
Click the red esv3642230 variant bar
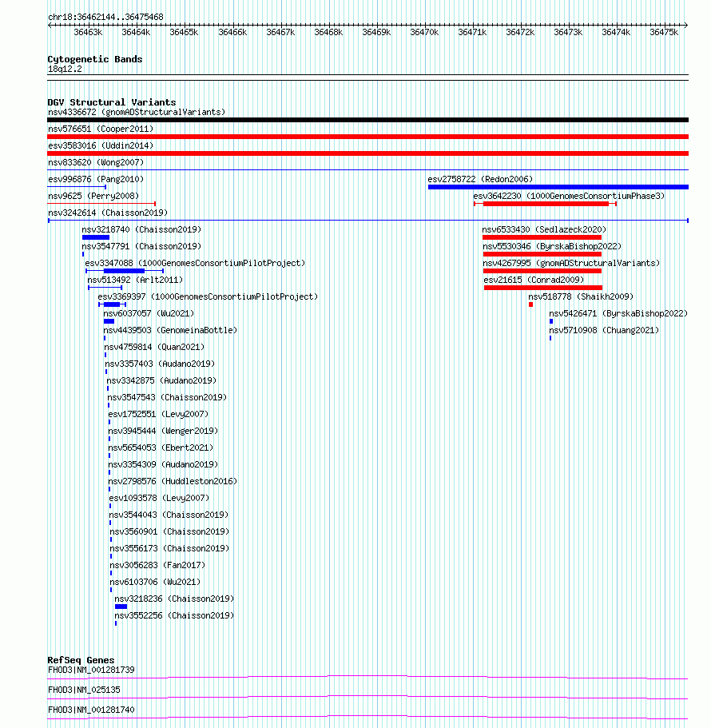546,204
